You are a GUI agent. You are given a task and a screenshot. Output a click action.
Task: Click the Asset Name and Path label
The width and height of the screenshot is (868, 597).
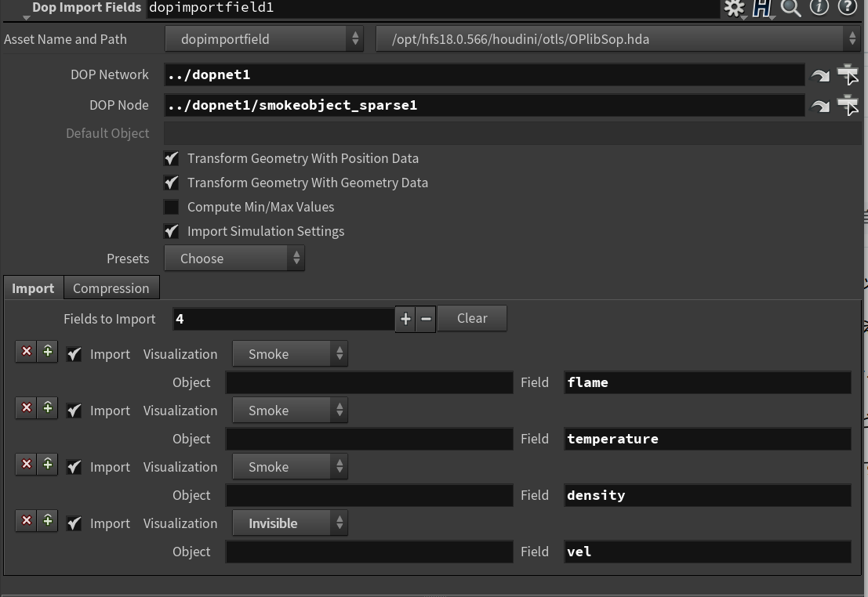click(65, 39)
